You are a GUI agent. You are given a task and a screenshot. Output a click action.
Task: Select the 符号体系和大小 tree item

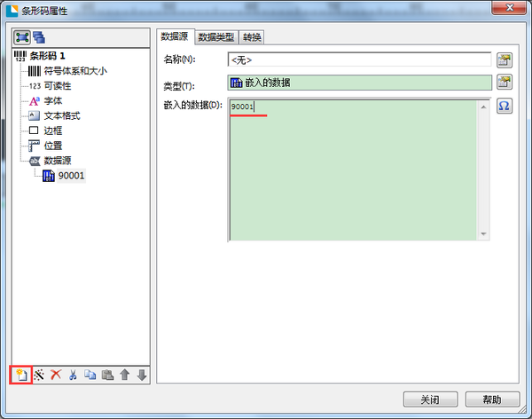click(x=75, y=71)
